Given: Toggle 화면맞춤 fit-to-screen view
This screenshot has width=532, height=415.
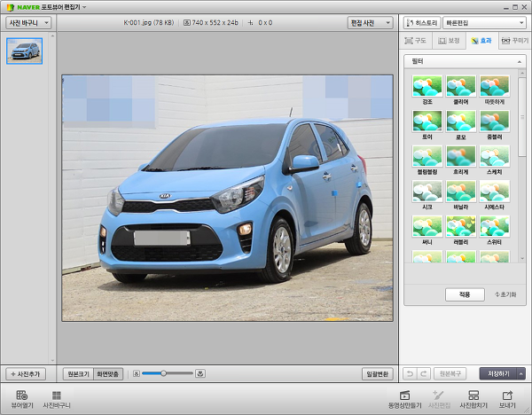Looking at the screenshot, I should coord(108,374).
